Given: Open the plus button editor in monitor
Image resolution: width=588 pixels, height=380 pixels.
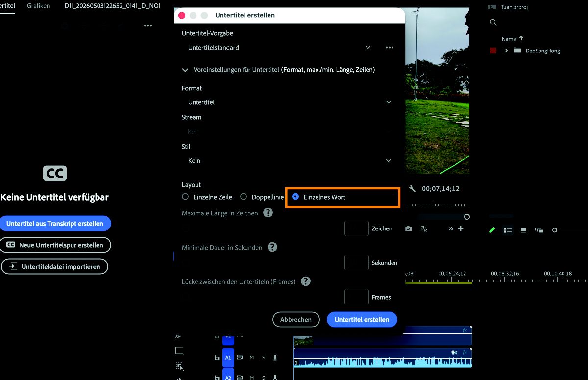Looking at the screenshot, I should (x=461, y=228).
